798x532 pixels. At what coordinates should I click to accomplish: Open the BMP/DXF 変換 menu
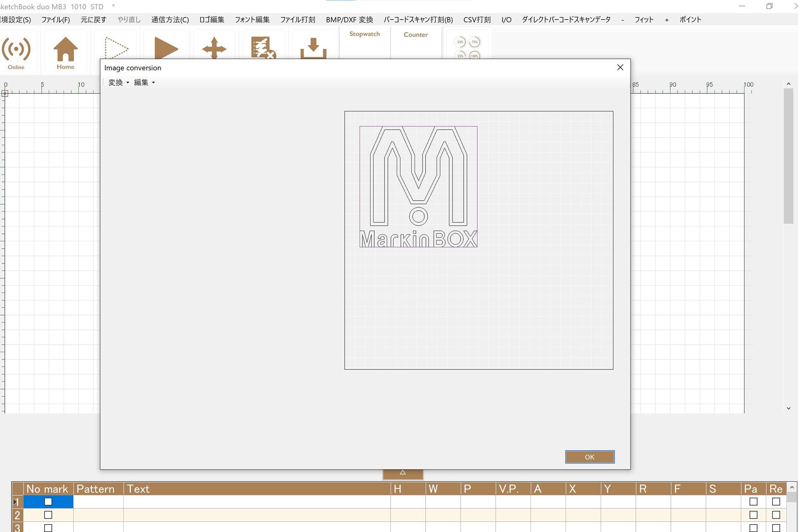pos(349,20)
